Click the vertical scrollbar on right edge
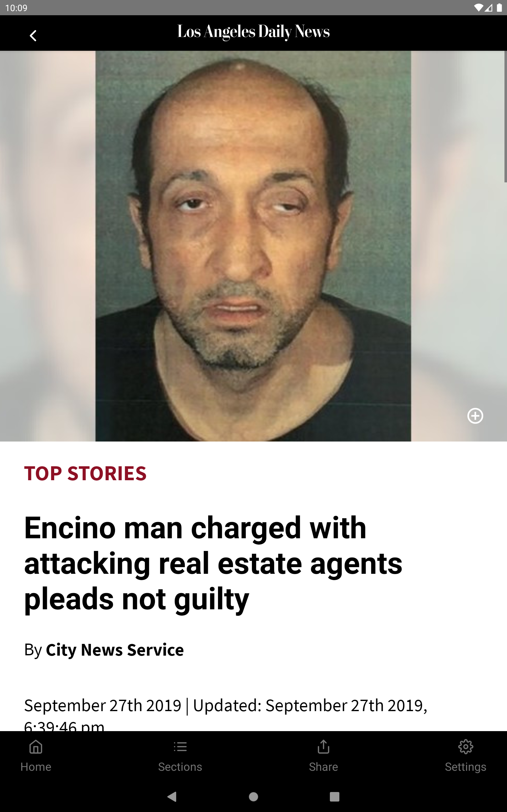507x812 pixels. click(505, 116)
